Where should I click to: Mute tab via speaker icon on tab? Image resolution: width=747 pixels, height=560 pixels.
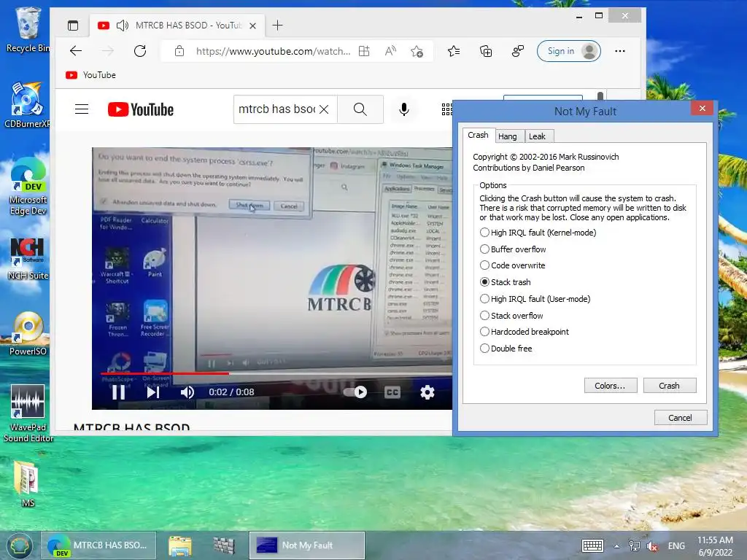coord(123,26)
